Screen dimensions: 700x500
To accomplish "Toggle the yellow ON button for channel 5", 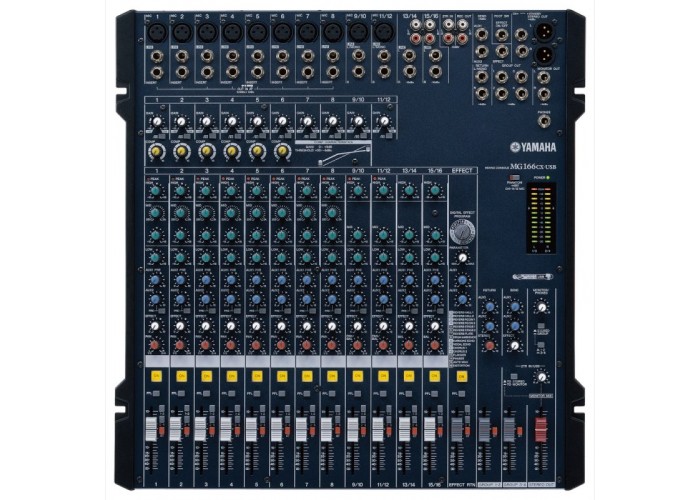I will (x=257, y=377).
